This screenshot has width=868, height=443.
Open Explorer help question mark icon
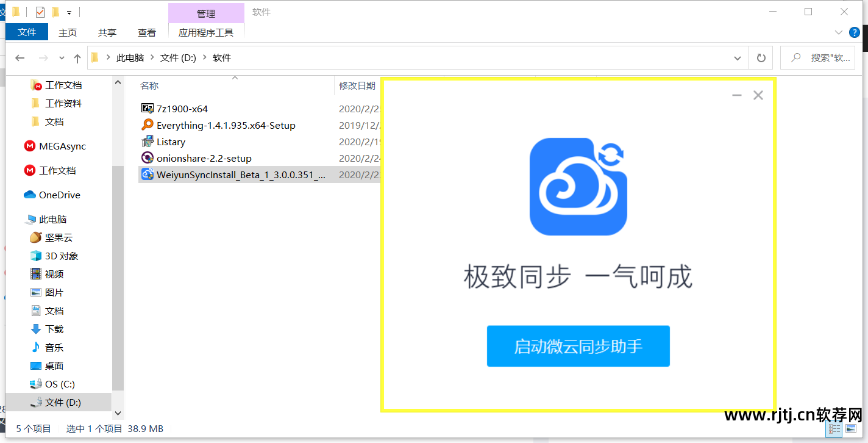(x=855, y=32)
